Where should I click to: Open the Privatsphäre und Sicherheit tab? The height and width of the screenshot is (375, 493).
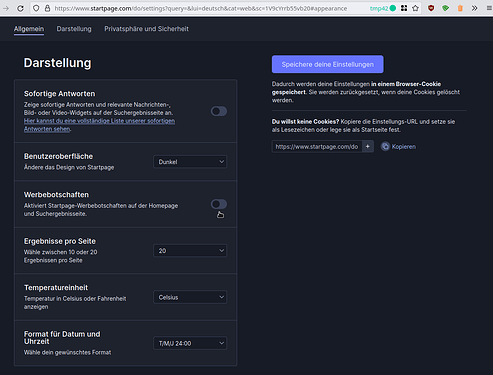click(146, 29)
